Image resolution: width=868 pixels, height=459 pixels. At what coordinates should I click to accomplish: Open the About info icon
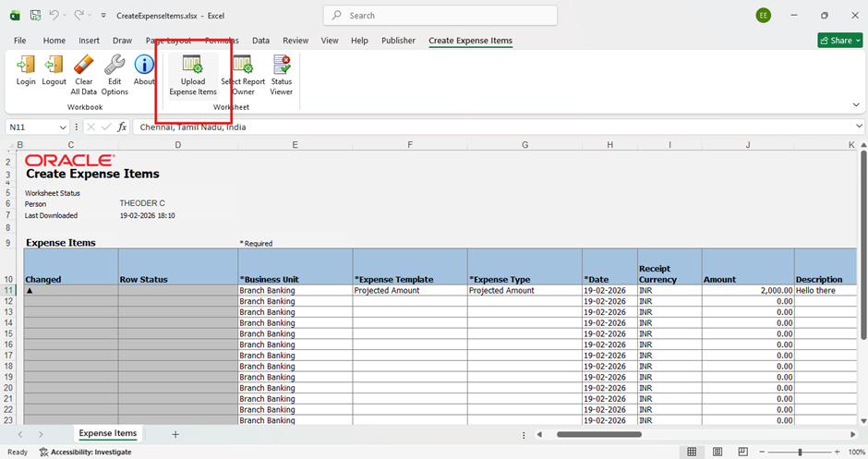coord(144,65)
